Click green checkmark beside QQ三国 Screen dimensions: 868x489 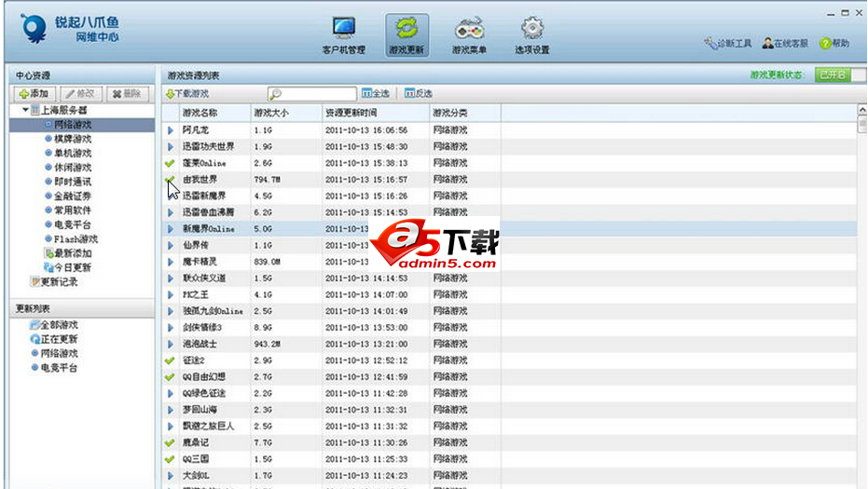click(170, 459)
